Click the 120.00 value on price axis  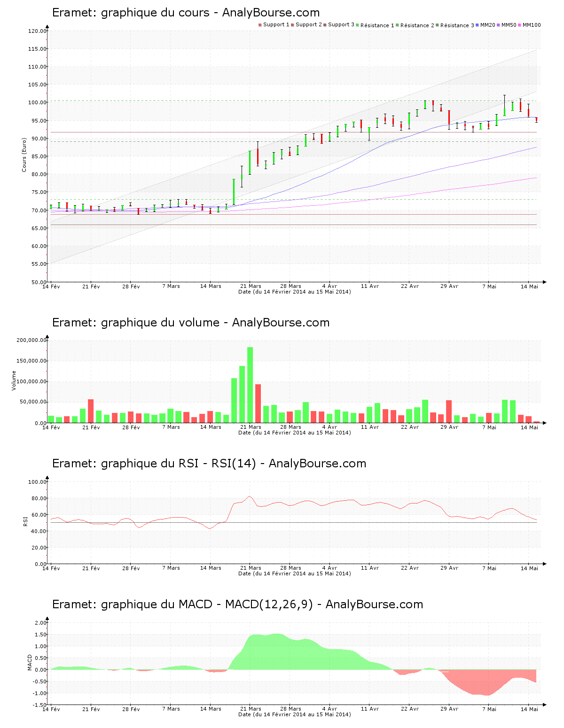(x=37, y=31)
